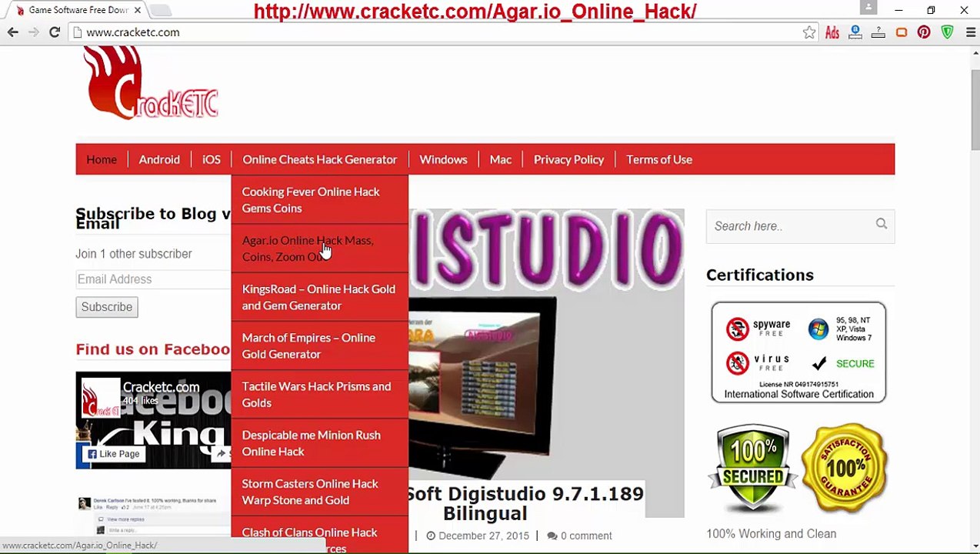980x554 pixels.
Task: Open the Privacy Policy page
Action: pos(569,159)
